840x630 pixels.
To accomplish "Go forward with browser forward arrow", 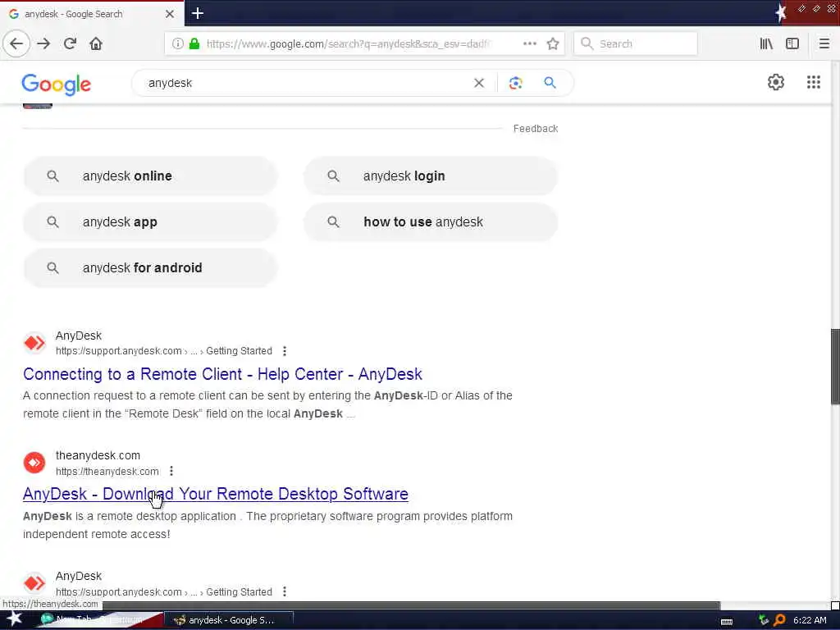I will 43,43.
